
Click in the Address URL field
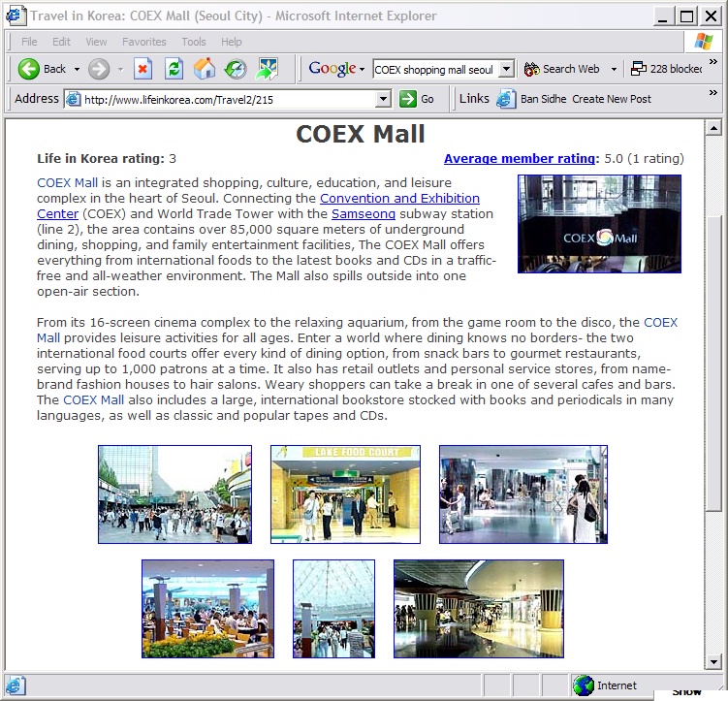230,99
